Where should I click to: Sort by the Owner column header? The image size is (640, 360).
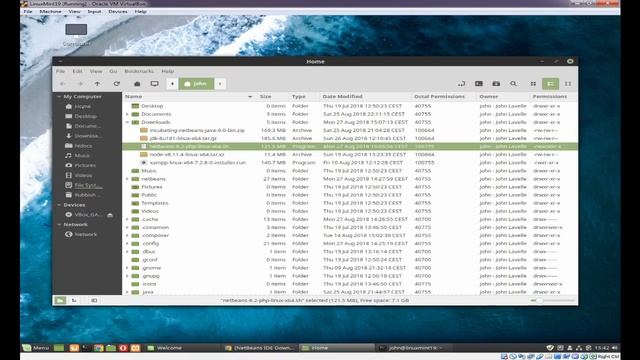tap(503, 96)
